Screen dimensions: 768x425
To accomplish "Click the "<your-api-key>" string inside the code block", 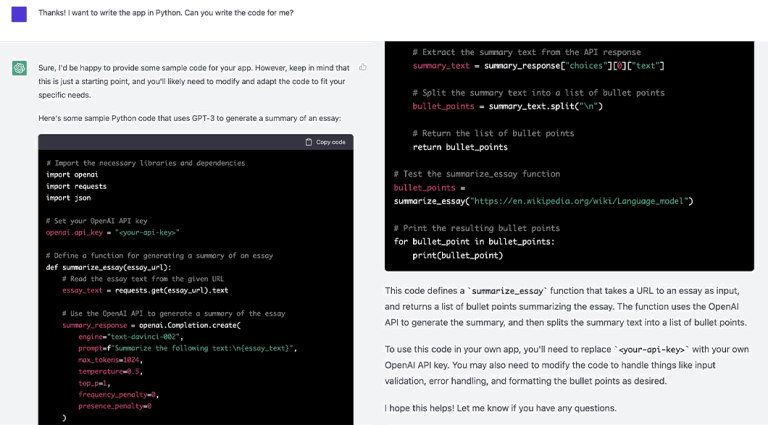I will [147, 232].
